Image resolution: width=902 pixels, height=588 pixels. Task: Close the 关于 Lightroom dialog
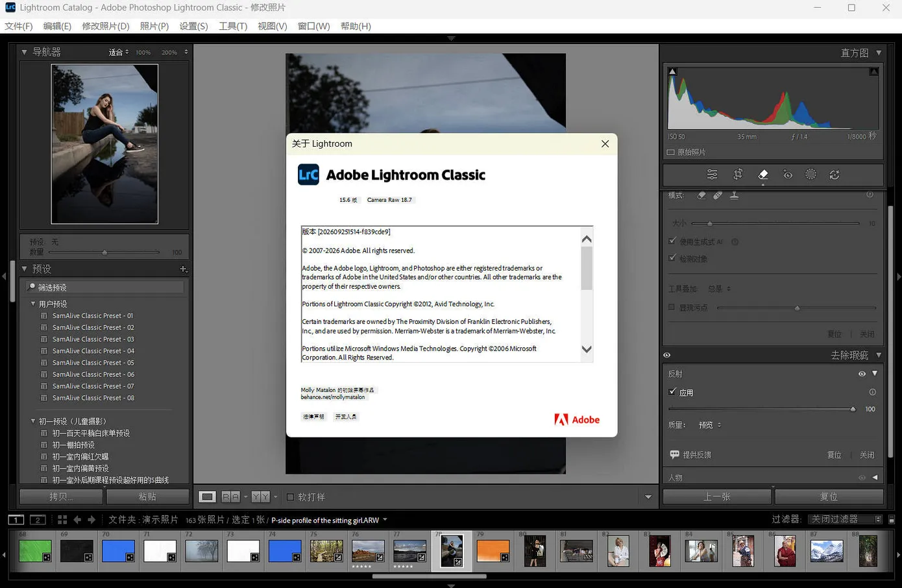tap(605, 144)
